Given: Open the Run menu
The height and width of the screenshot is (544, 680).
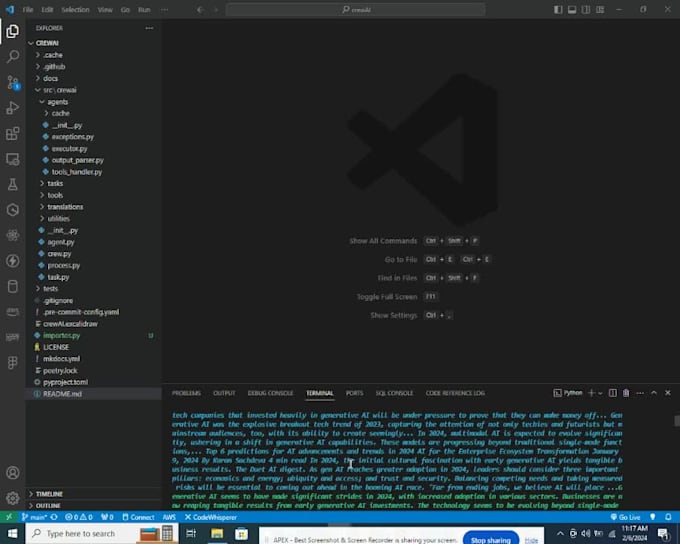Looking at the screenshot, I should (x=144, y=10).
